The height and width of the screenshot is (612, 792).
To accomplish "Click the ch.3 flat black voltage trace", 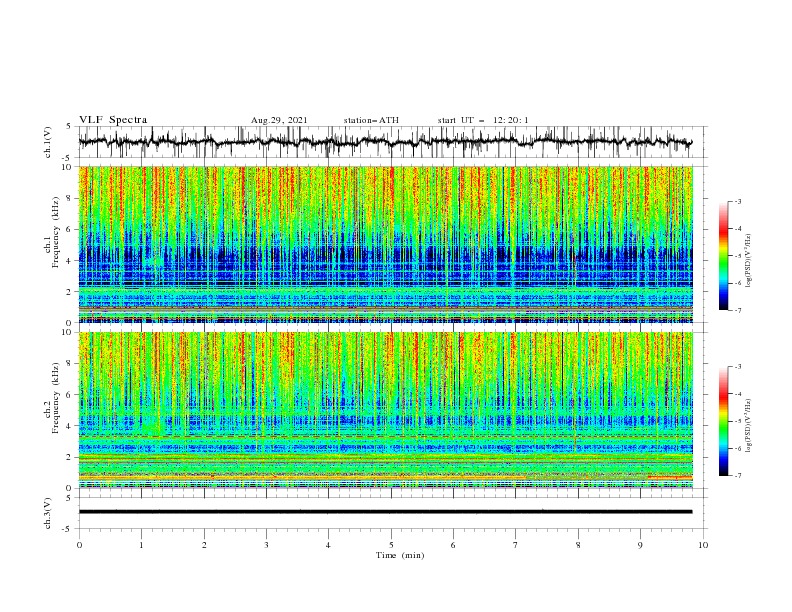I will pyautogui.click(x=385, y=512).
